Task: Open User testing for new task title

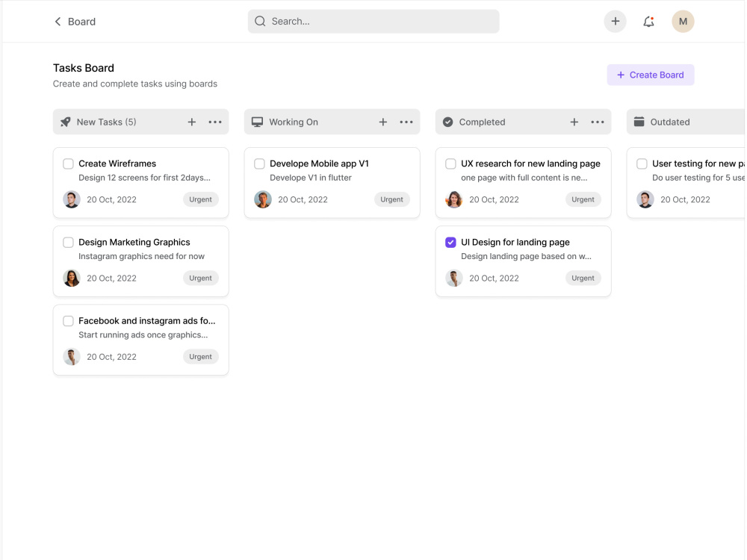Action: coord(698,164)
